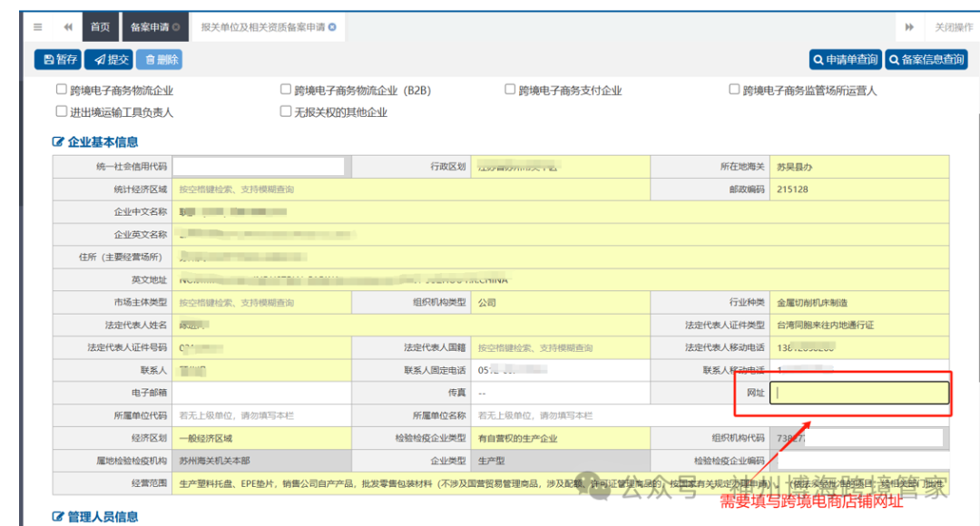
Task: Click the 提交 submit button
Action: [109, 59]
